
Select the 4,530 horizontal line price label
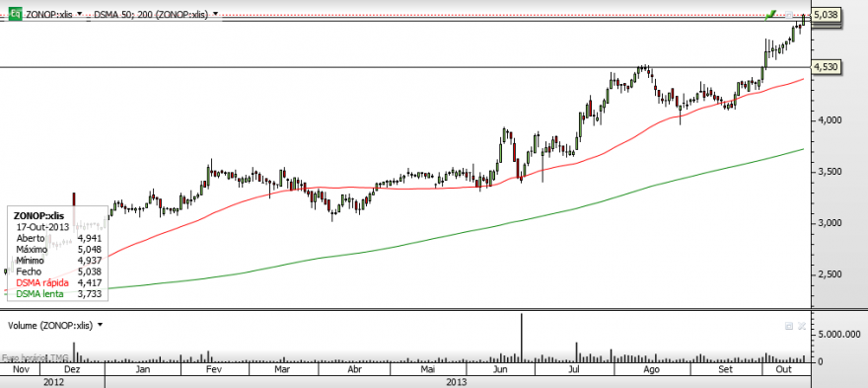pos(827,67)
